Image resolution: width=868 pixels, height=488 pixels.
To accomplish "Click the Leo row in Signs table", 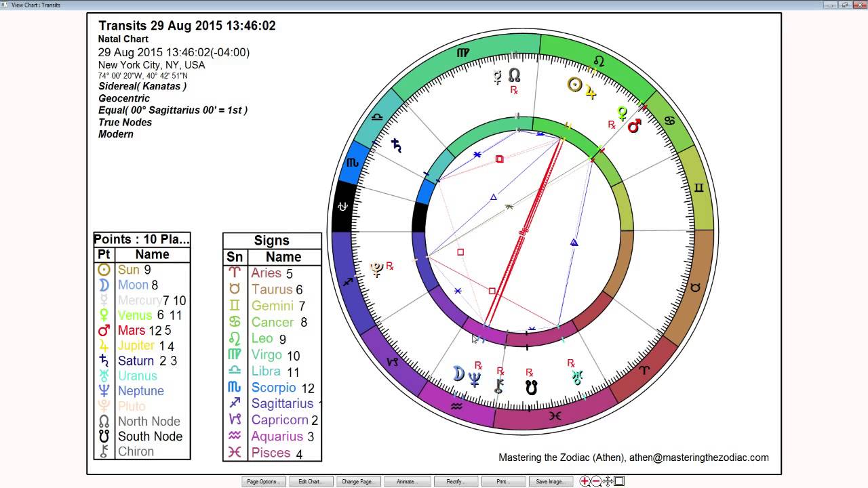I will (272, 339).
